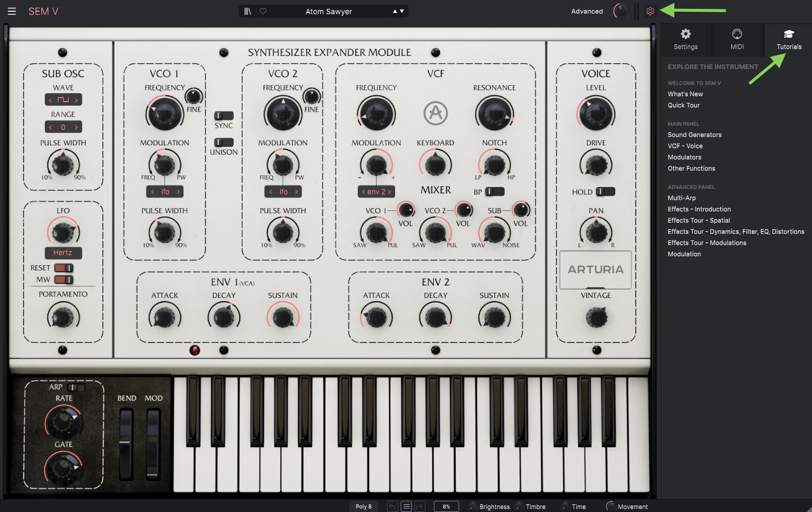The width and height of the screenshot is (812, 512).
Task: Click the undo arrow in the bottom bar
Action: click(392, 506)
